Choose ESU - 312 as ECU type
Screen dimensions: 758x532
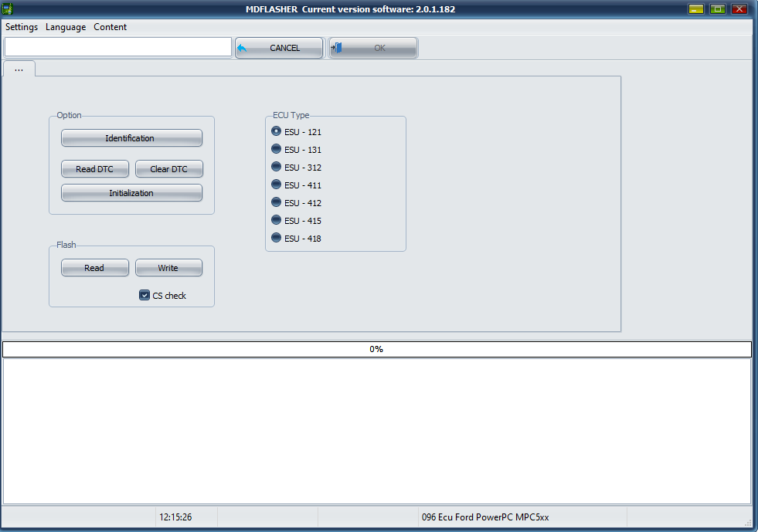277,167
